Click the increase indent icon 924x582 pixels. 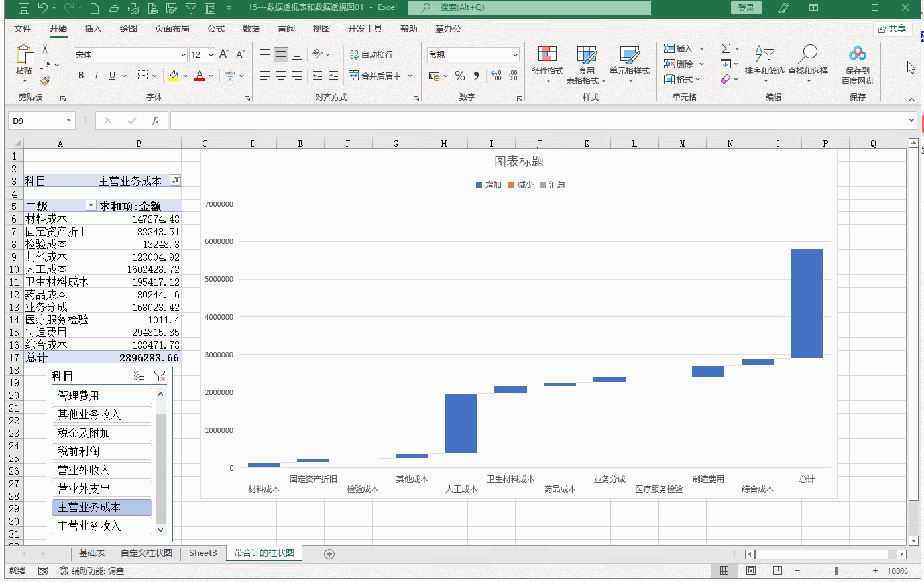[333, 76]
